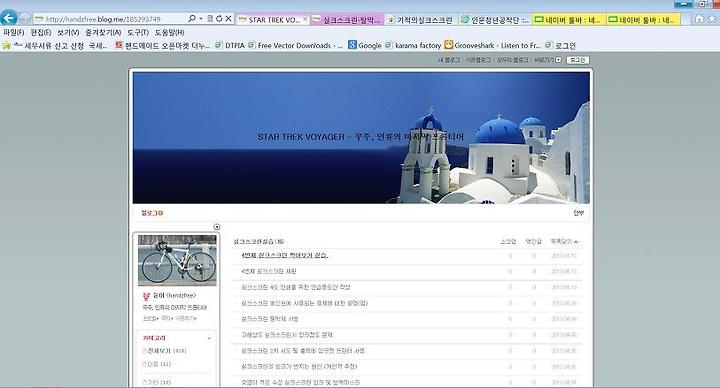Viewport: 720px width, 388px height.
Task: Open the bold top post in the list
Action: click(x=285, y=256)
